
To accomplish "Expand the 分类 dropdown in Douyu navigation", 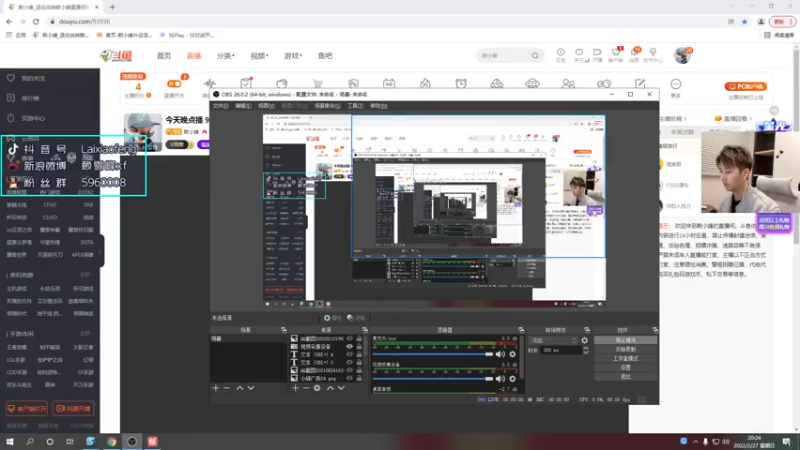I will pos(226,56).
